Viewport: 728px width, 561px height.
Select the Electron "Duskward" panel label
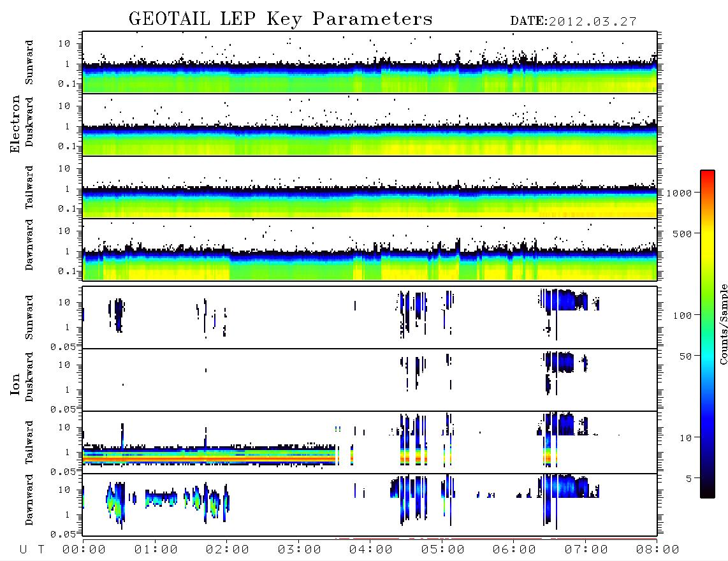click(29, 122)
